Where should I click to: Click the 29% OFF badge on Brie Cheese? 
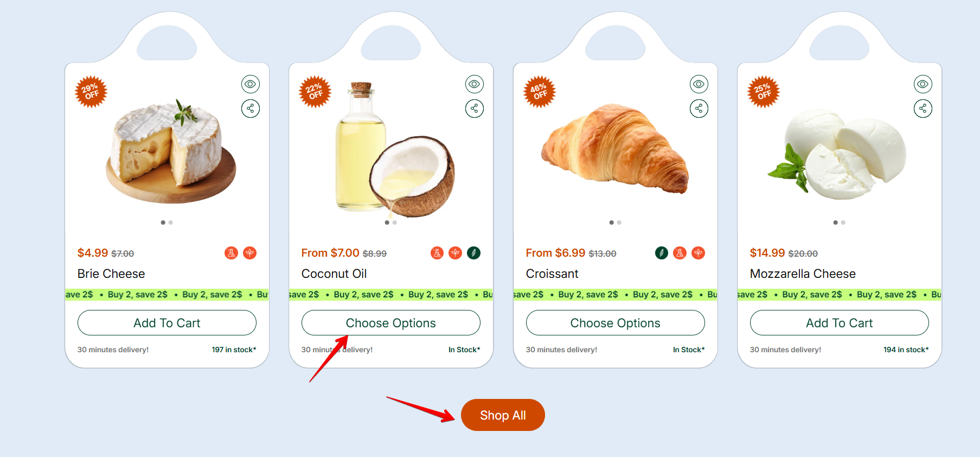tap(91, 92)
